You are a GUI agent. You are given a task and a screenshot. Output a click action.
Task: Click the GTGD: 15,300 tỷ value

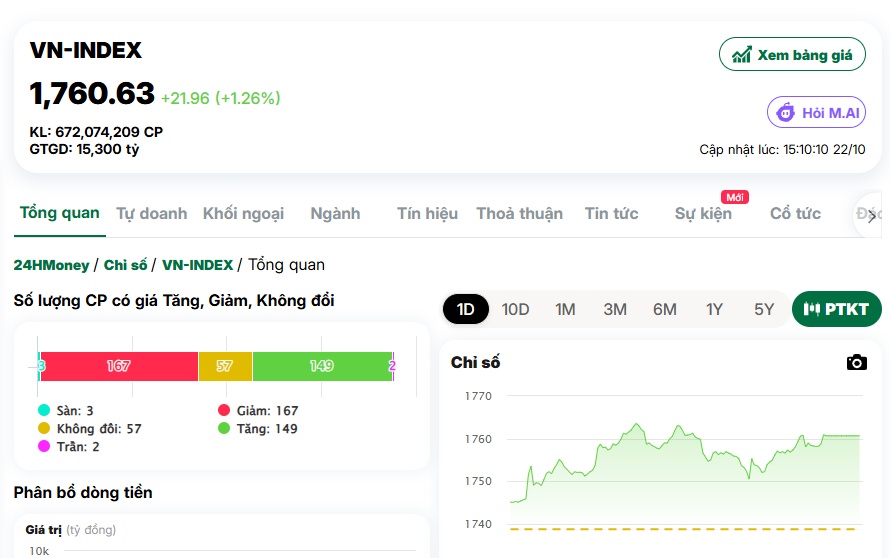(84, 149)
